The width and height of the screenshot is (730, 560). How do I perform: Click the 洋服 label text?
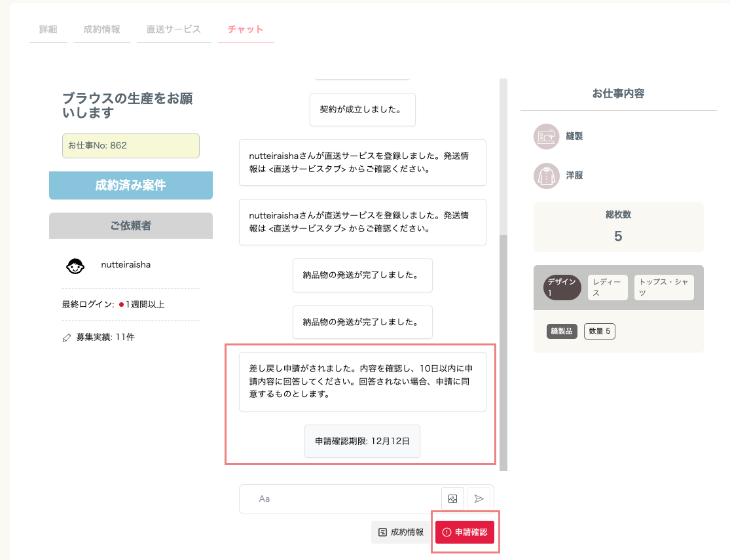tap(574, 175)
